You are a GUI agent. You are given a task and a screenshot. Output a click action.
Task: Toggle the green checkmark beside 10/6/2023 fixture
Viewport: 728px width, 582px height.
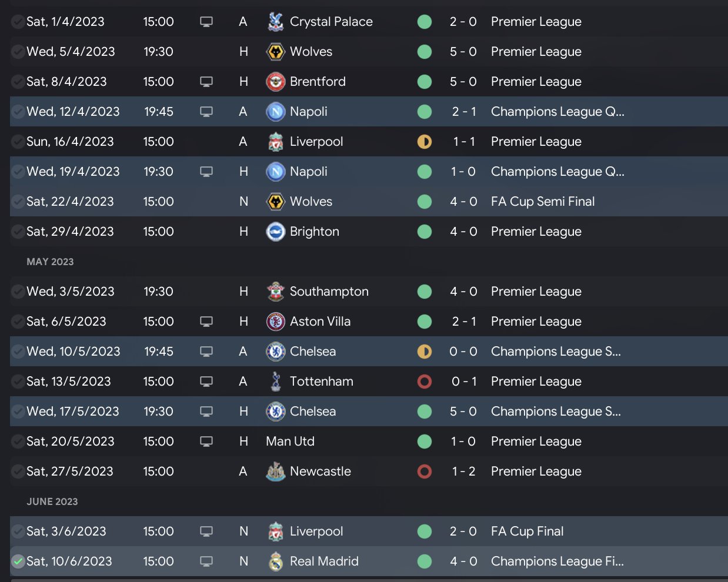tap(18, 561)
